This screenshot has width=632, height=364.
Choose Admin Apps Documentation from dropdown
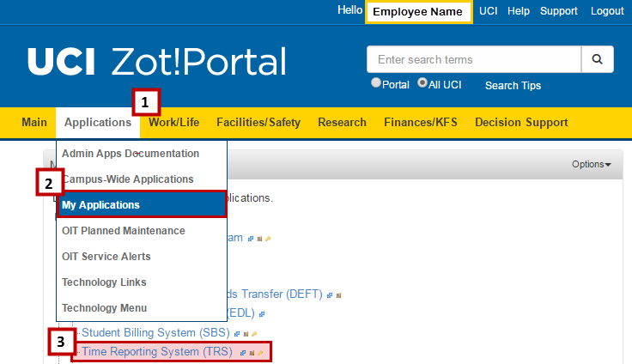pos(142,153)
